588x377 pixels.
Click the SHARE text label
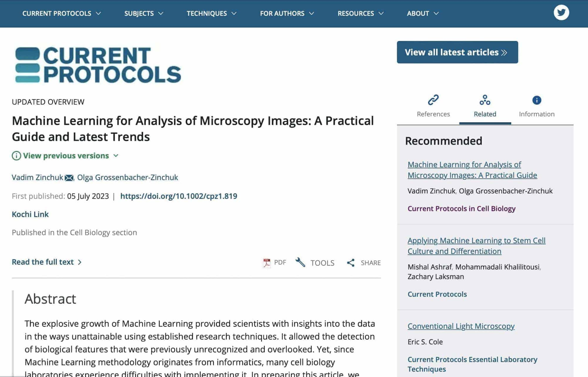(371, 263)
